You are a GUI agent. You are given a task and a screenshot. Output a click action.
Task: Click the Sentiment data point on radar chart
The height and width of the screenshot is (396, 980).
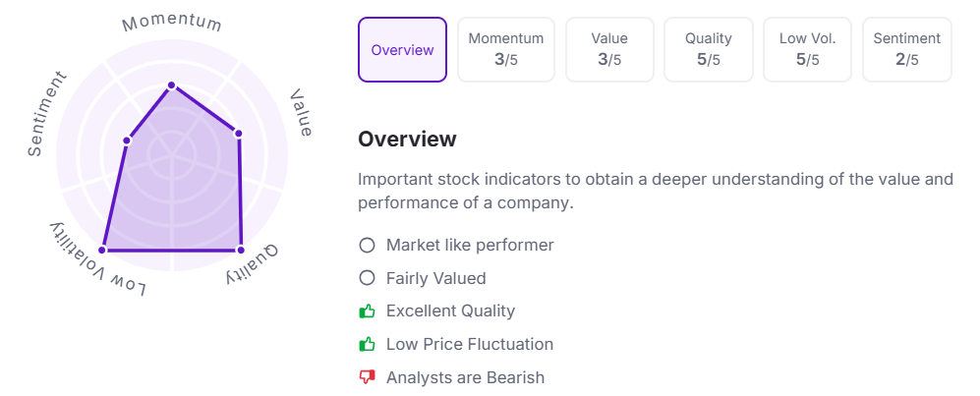127,141
